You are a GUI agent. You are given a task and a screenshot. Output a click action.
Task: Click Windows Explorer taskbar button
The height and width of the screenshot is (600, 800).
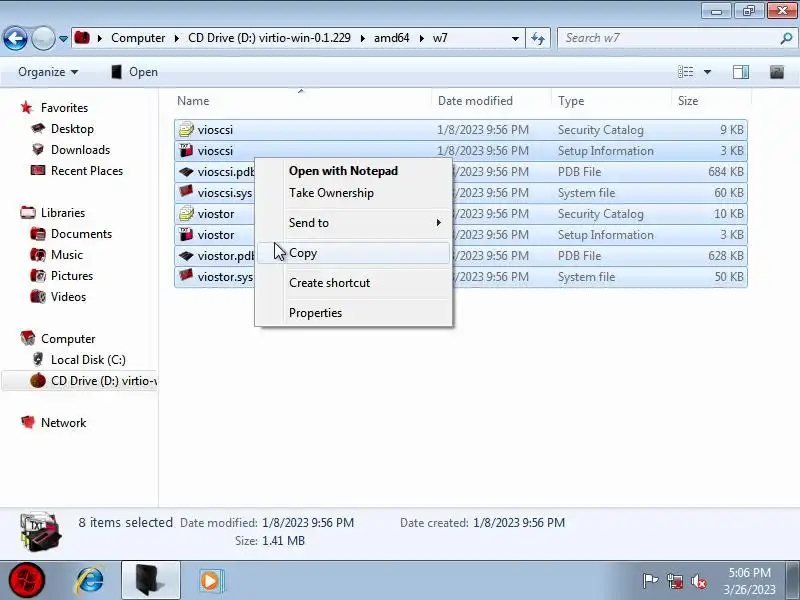pos(151,580)
